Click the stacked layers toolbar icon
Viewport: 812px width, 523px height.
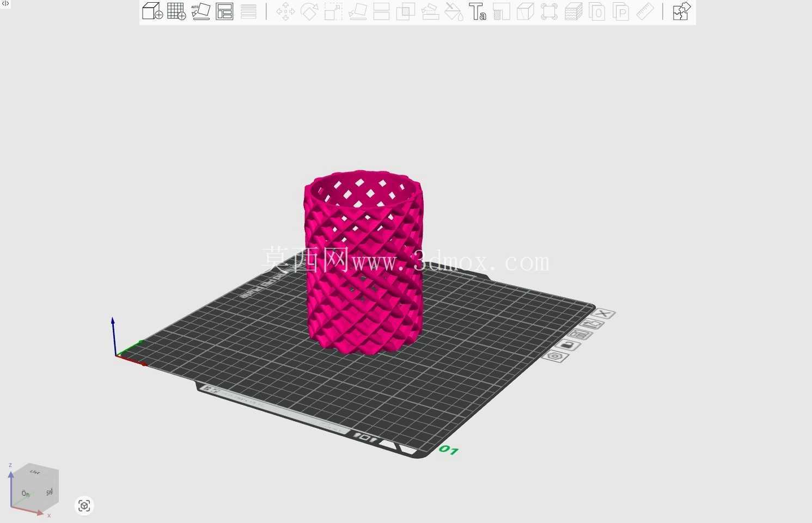(x=573, y=11)
